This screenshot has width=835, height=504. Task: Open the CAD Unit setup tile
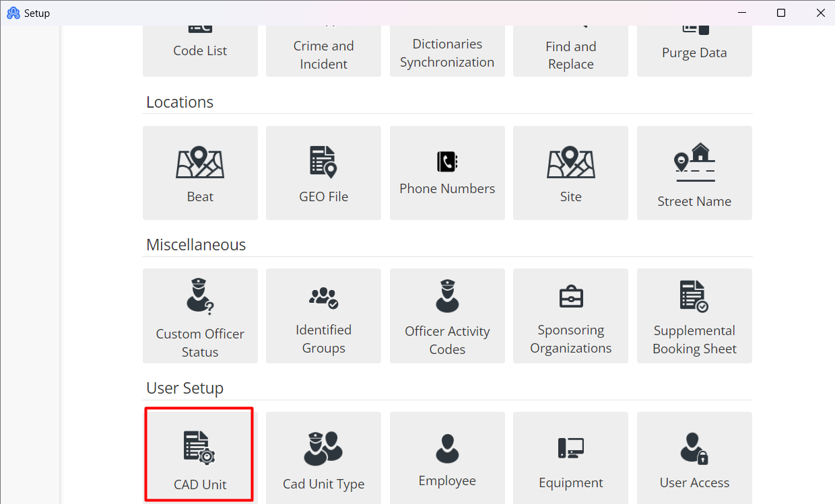(x=199, y=454)
